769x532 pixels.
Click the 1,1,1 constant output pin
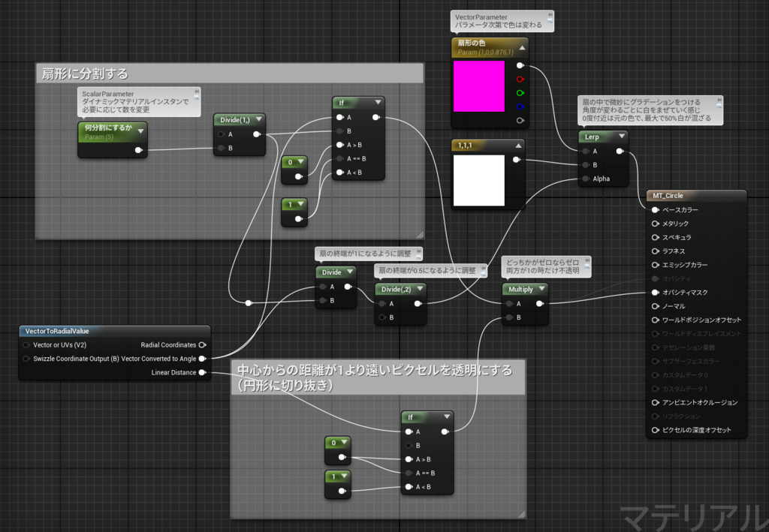(516, 160)
